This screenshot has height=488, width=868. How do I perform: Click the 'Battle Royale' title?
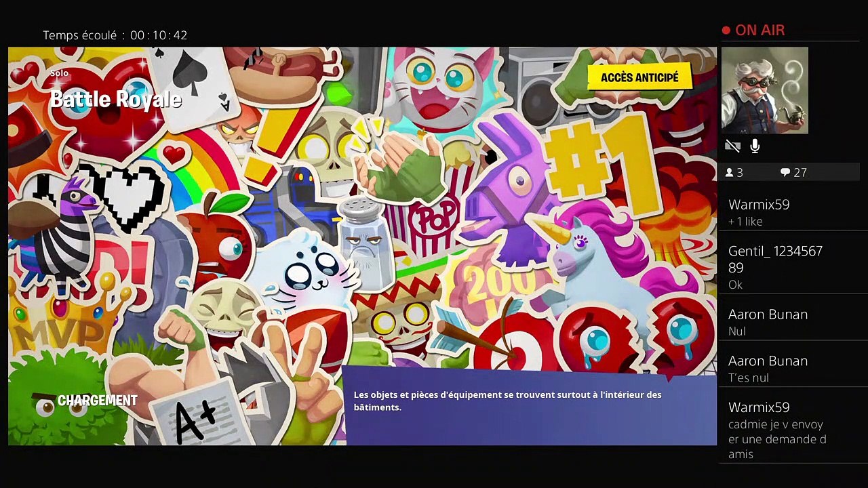pos(116,100)
